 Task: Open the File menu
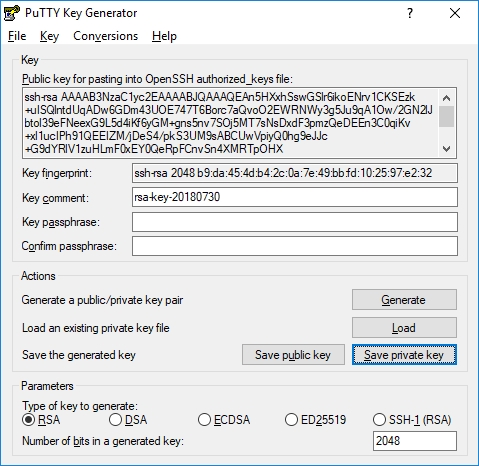17,36
